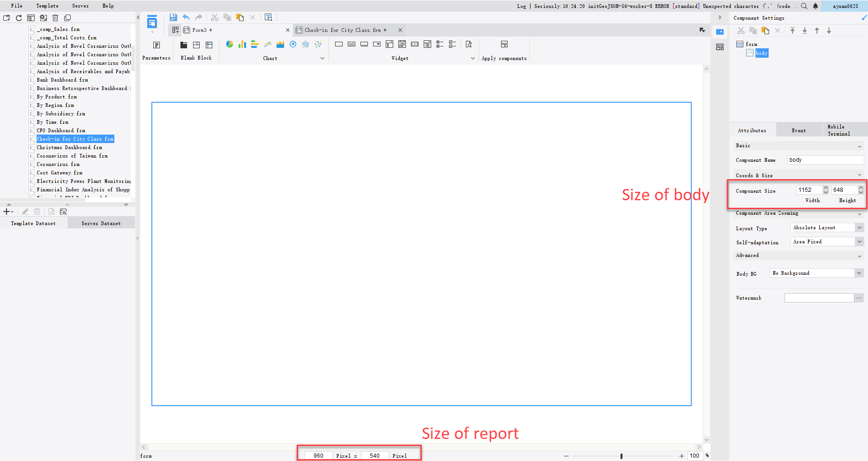Switch to the Server Dataset tab

click(101, 223)
